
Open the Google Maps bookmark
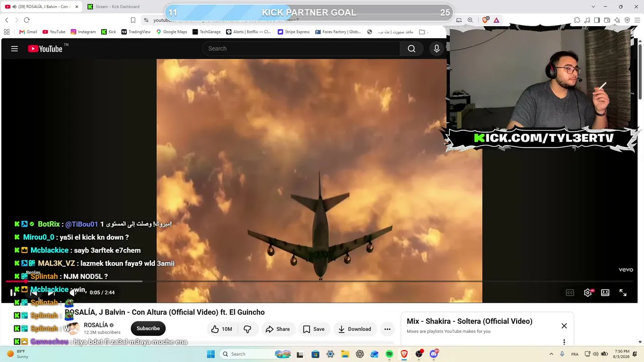tap(172, 32)
